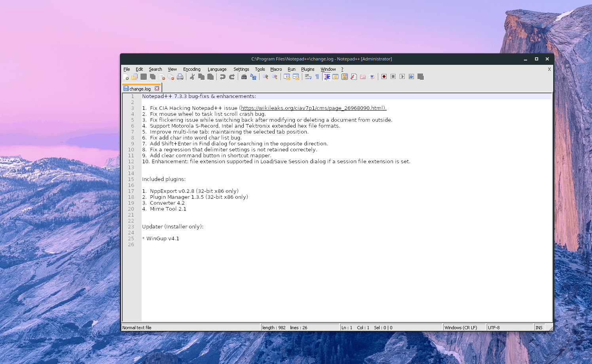Click the Cut scissors icon
The image size is (592, 364).
(192, 77)
